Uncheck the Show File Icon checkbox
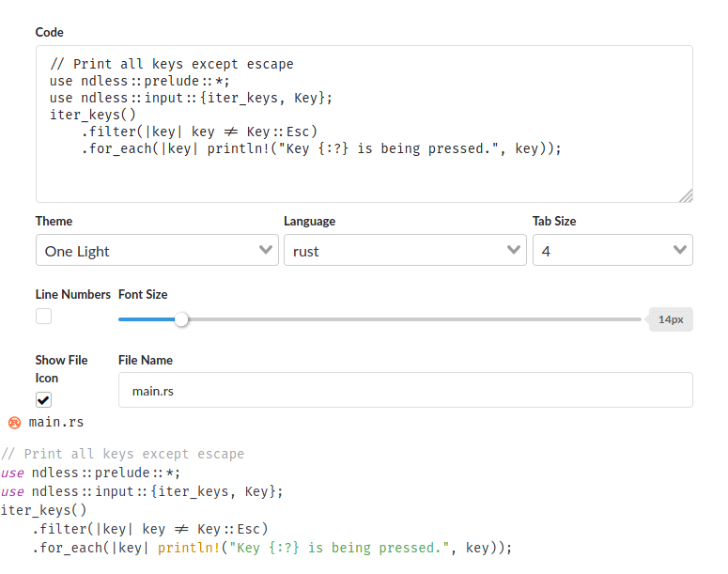The width and height of the screenshot is (728, 574). click(x=44, y=399)
